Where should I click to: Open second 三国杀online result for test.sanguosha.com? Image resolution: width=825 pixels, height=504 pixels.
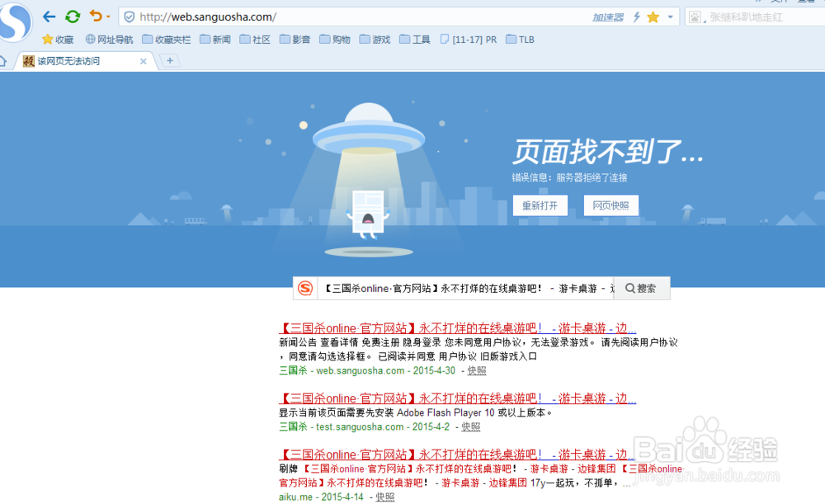click(457, 398)
